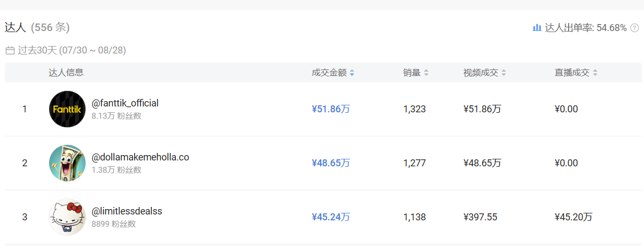Open the 过去30天 date range selector
The image size is (644, 246).
(72, 50)
